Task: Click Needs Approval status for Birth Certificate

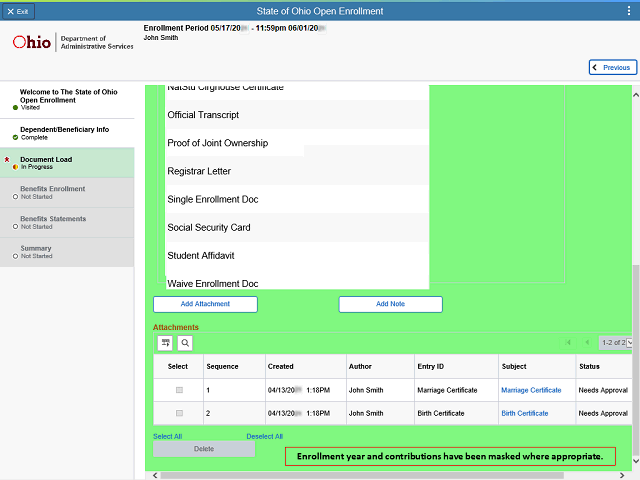Action: pos(603,413)
